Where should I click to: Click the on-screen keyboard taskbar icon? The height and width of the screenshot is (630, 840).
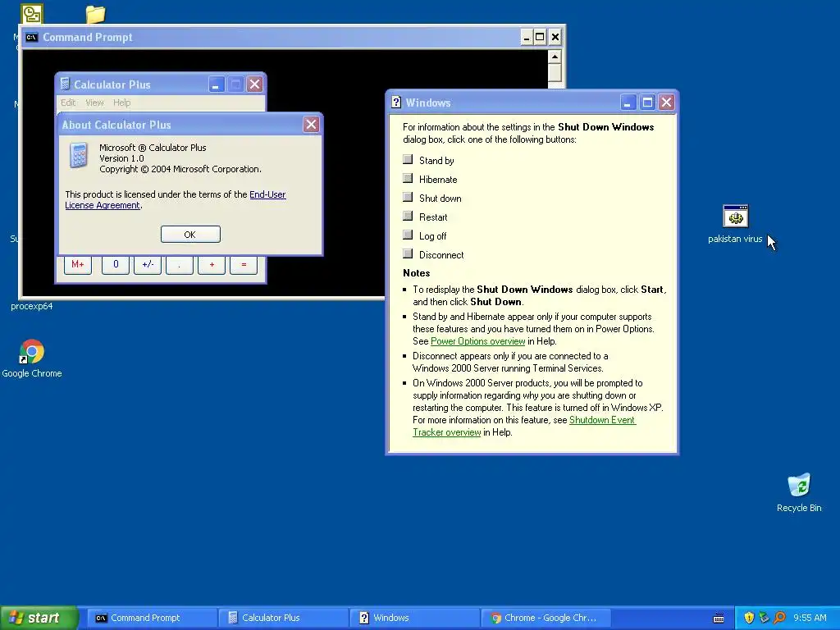pyautogui.click(x=719, y=619)
